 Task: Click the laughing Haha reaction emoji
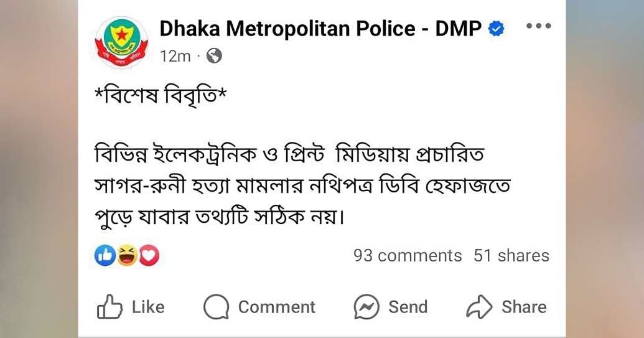pos(127,255)
